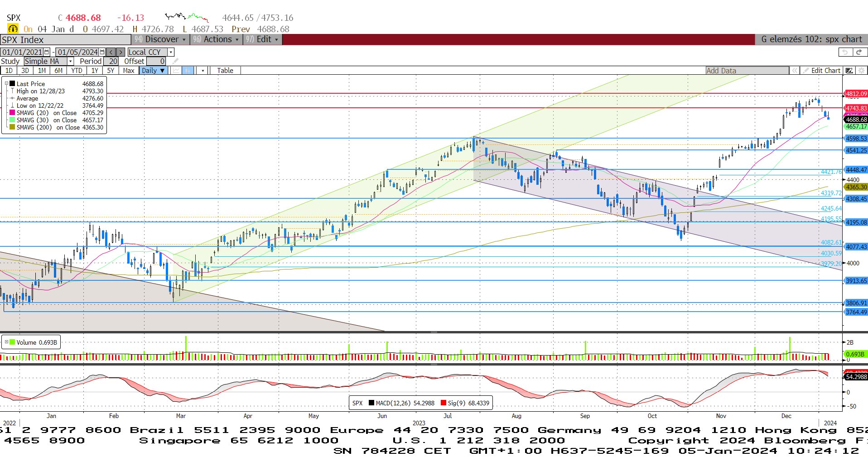The height and width of the screenshot is (476, 868).
Task: Select the Max range tab
Action: click(128, 70)
